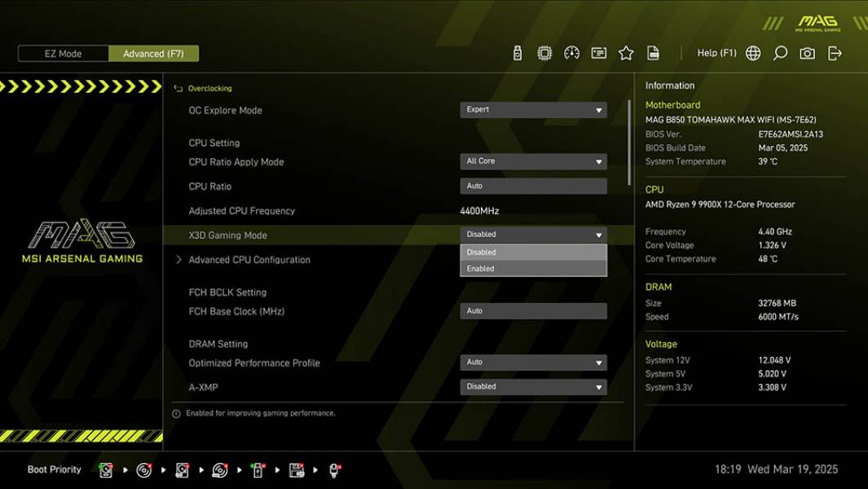Select first optical disc boot device icon
Screen dimensions: 868x489
click(144, 470)
